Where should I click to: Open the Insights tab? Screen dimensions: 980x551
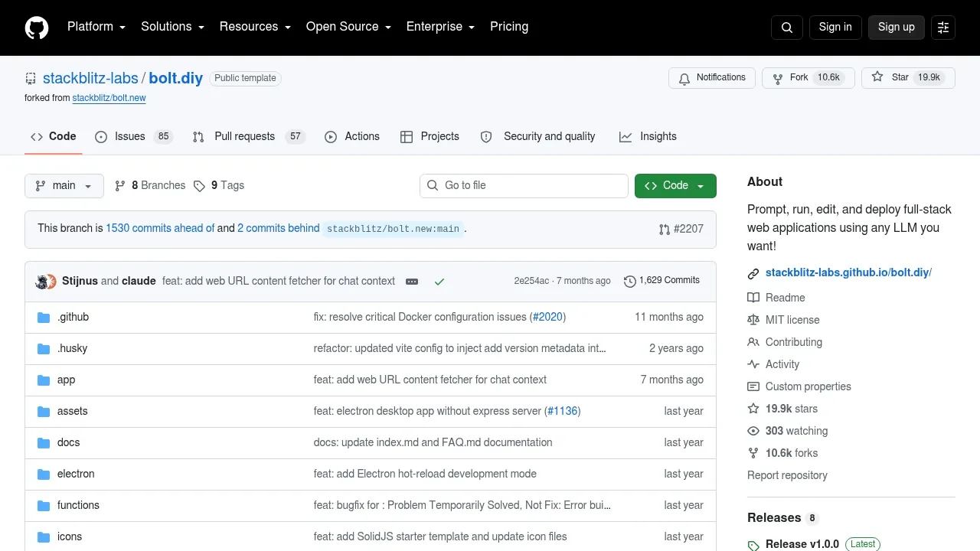pyautogui.click(x=648, y=136)
